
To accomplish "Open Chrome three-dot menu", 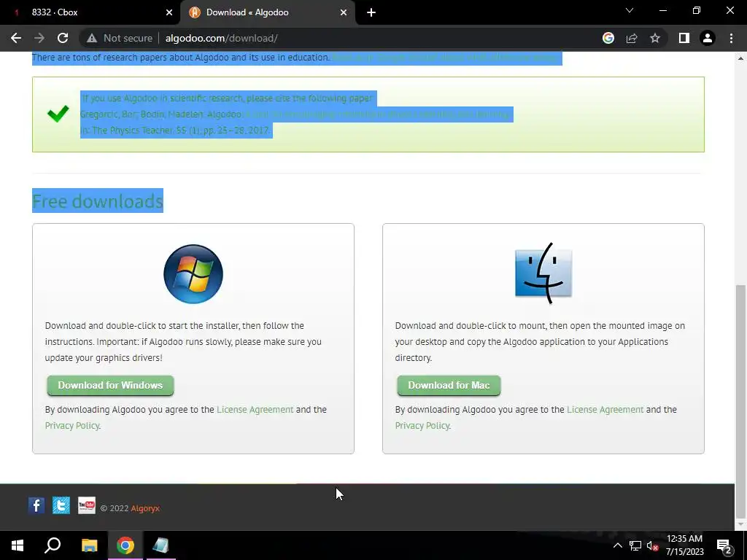I will point(731,38).
